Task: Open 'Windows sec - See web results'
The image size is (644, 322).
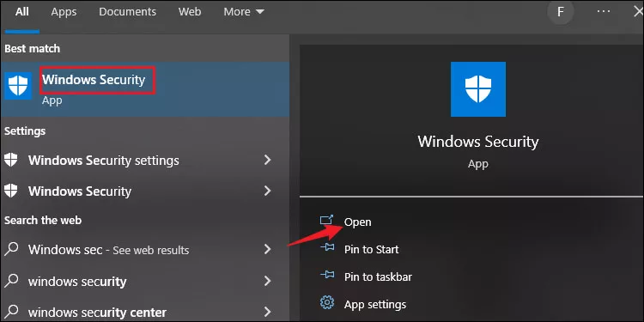Action: tap(108, 250)
